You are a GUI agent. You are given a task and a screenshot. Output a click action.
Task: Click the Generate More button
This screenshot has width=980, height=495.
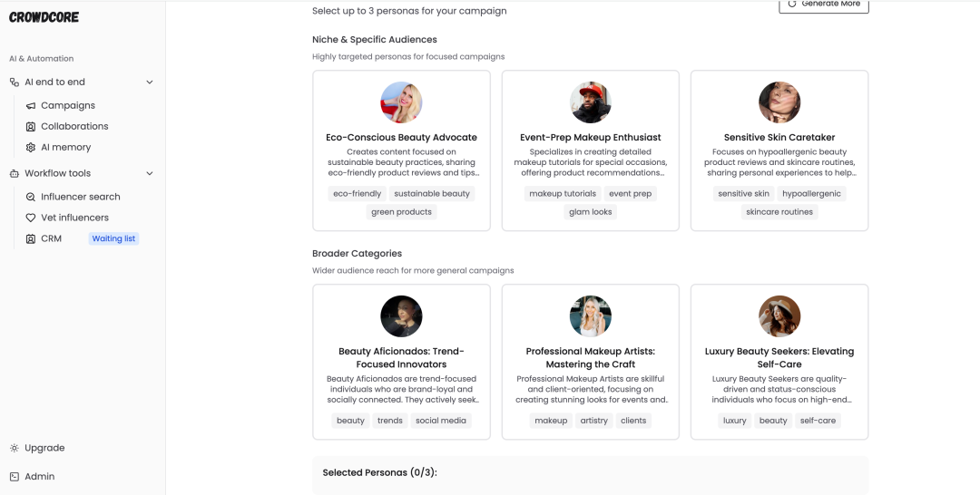[823, 5]
